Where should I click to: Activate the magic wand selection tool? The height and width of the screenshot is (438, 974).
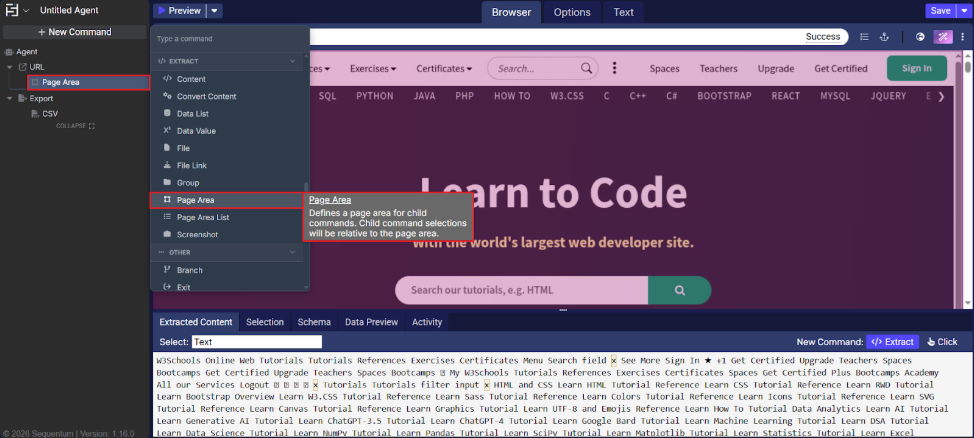pyautogui.click(x=943, y=37)
